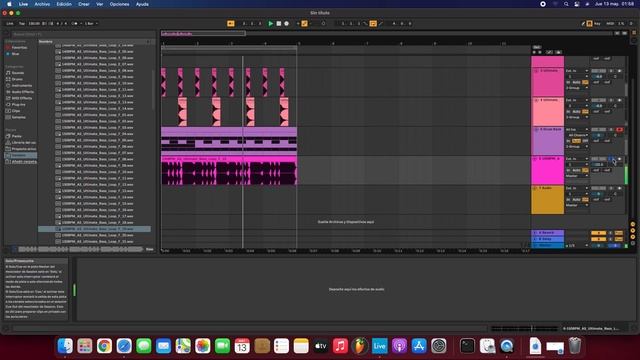Select the Favorites collection
Viewport: 640px width, 360px height.
[x=17, y=48]
